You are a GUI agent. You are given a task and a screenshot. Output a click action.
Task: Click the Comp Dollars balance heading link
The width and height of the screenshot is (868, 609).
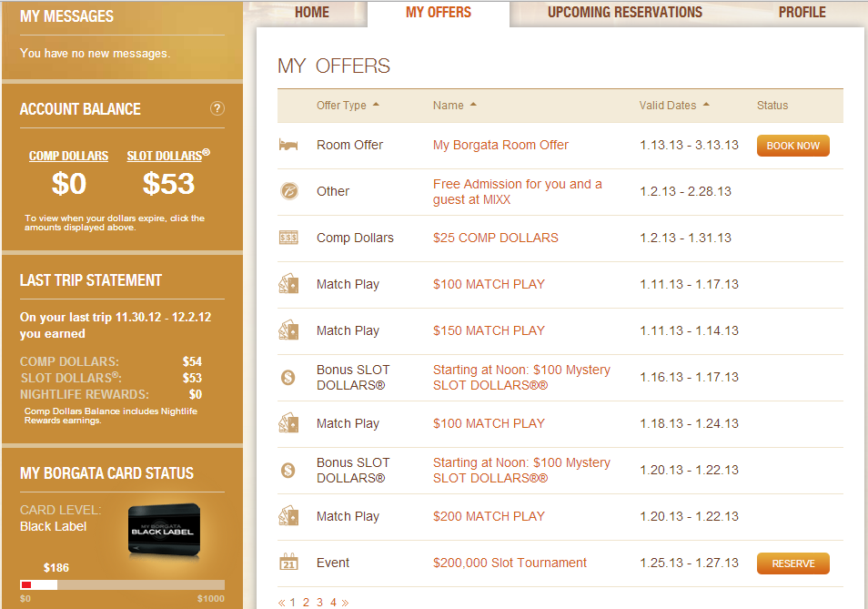coord(68,157)
